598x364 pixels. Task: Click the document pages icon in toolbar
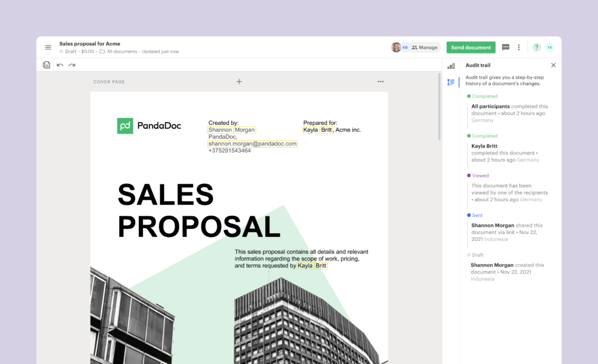coord(47,65)
